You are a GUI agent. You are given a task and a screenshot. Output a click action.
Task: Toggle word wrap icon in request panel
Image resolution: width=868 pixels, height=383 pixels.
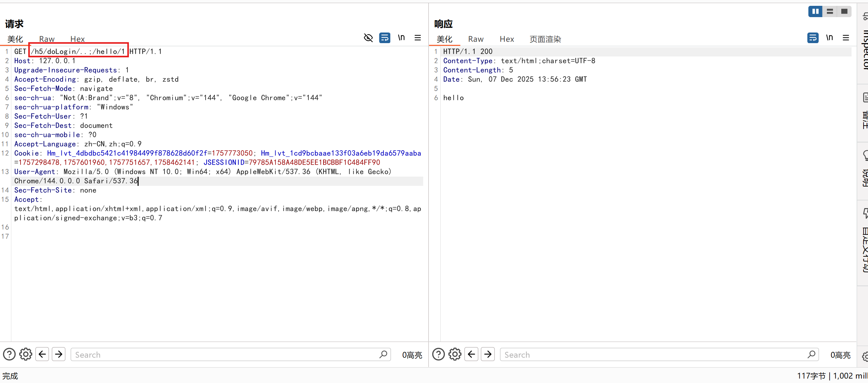point(384,38)
